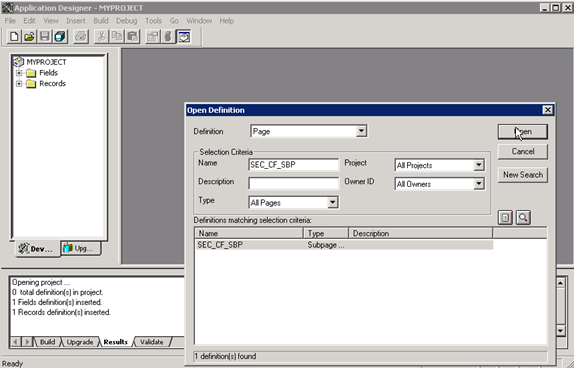
Task: Open the View menu
Action: [x=51, y=21]
